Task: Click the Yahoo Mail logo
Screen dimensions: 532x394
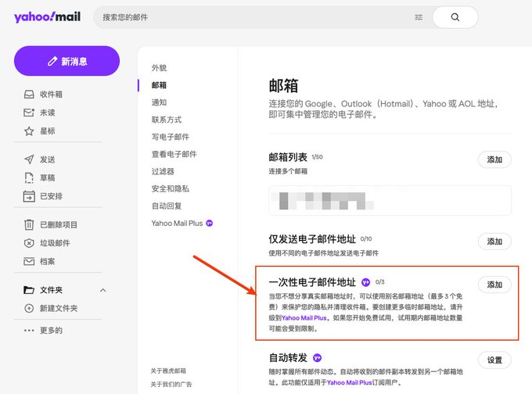Action: 47,16
